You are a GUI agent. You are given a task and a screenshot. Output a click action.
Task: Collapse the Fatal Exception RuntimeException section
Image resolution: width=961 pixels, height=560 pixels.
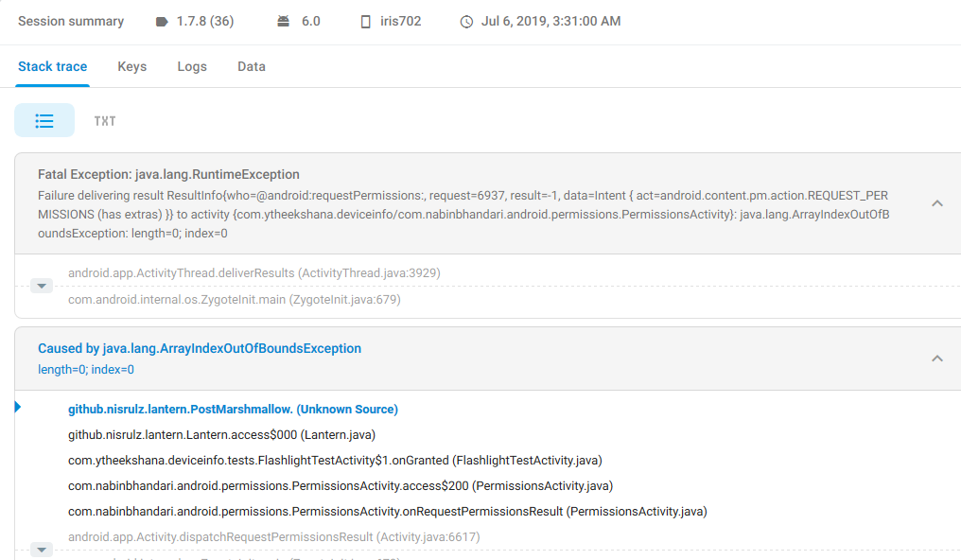click(937, 203)
